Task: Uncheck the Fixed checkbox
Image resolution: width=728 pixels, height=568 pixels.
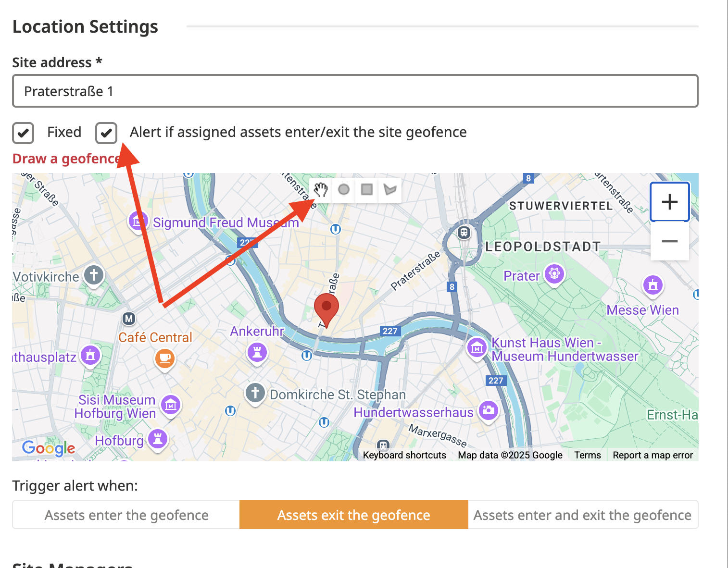Action: [x=23, y=133]
